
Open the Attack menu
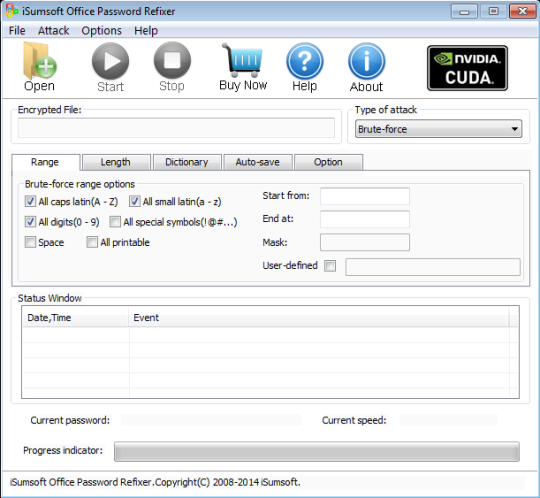53,31
